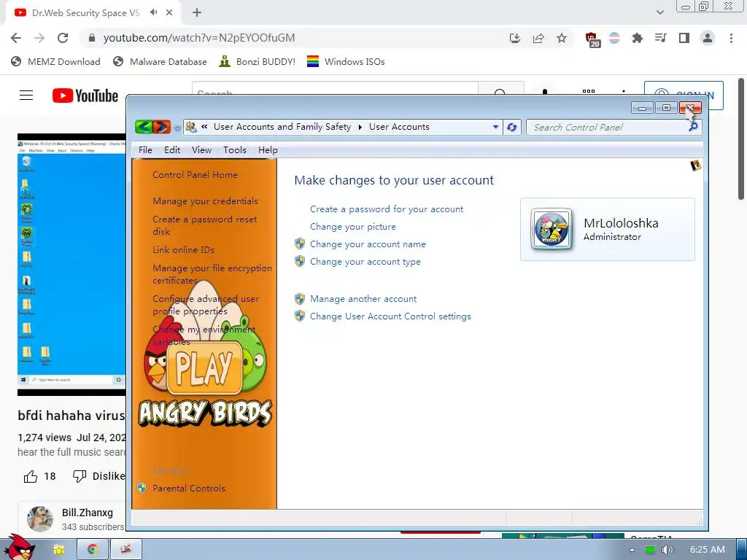Click the Chrome back arrow
Screen dimensions: 747x560
[16, 38]
